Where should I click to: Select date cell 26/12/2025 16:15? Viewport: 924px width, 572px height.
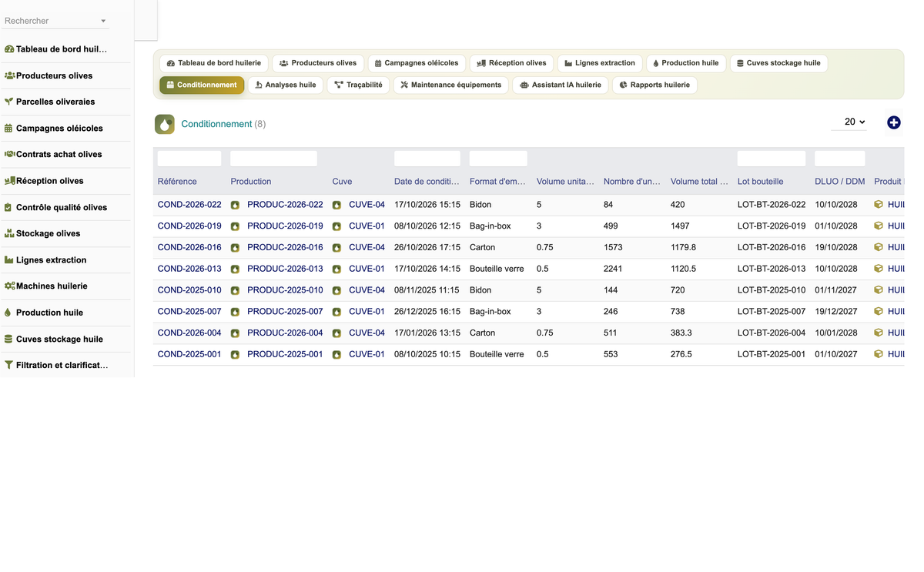pos(427,312)
